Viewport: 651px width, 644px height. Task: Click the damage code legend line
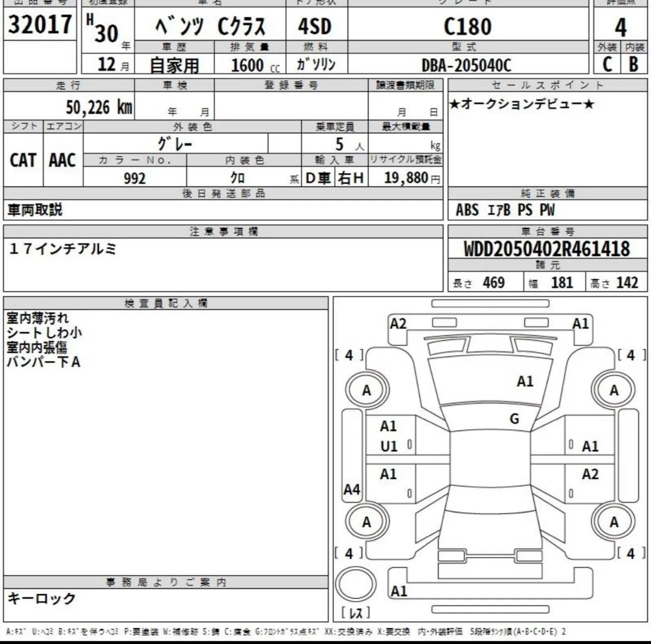tap(286, 632)
